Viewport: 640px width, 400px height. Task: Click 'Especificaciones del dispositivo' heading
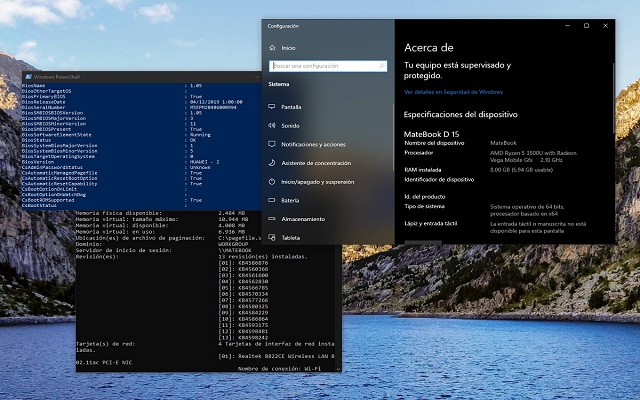460,115
